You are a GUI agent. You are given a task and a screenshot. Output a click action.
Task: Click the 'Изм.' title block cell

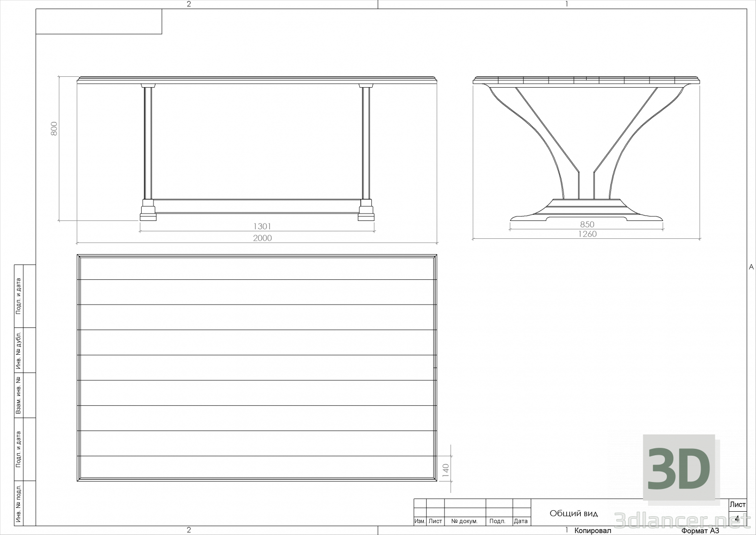[420, 521]
